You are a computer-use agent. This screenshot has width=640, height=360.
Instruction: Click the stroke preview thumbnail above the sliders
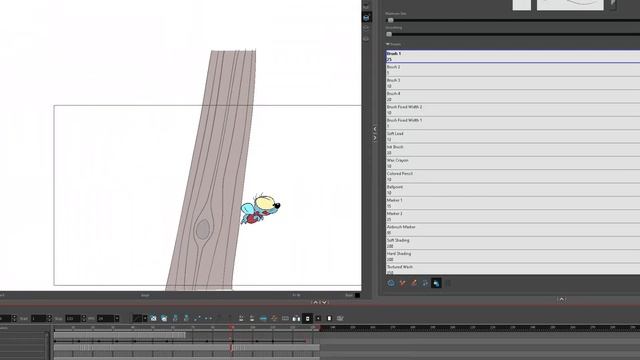570,4
